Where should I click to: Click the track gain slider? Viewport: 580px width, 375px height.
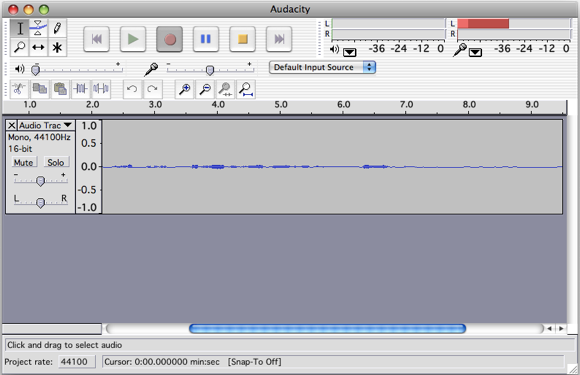tap(40, 180)
